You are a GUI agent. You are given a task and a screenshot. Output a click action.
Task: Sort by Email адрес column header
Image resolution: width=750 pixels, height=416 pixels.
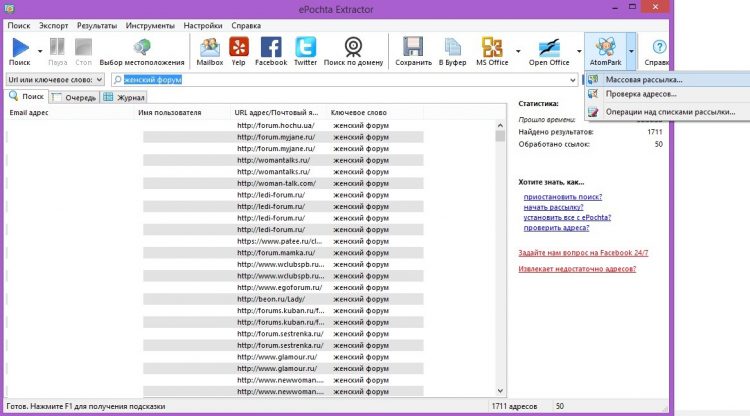click(x=69, y=113)
